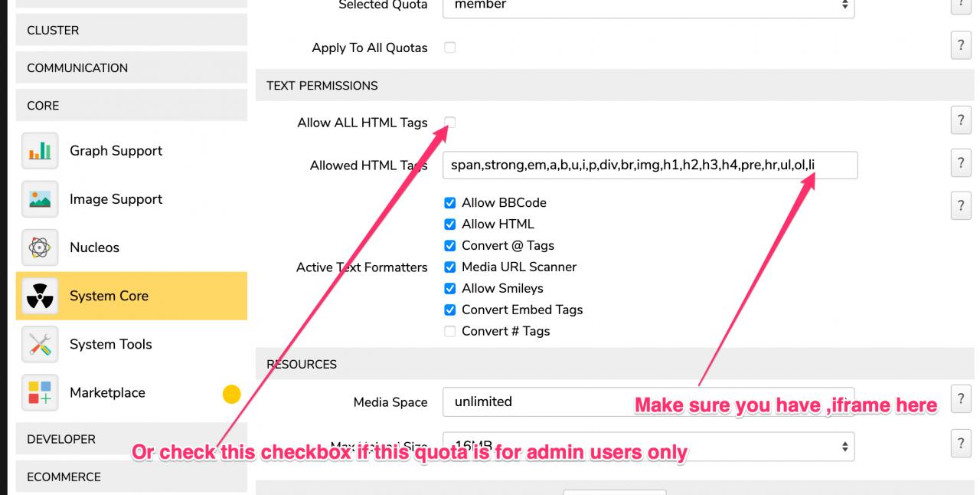Uncheck Allow BBCode
980x495 pixels.
pyautogui.click(x=450, y=203)
